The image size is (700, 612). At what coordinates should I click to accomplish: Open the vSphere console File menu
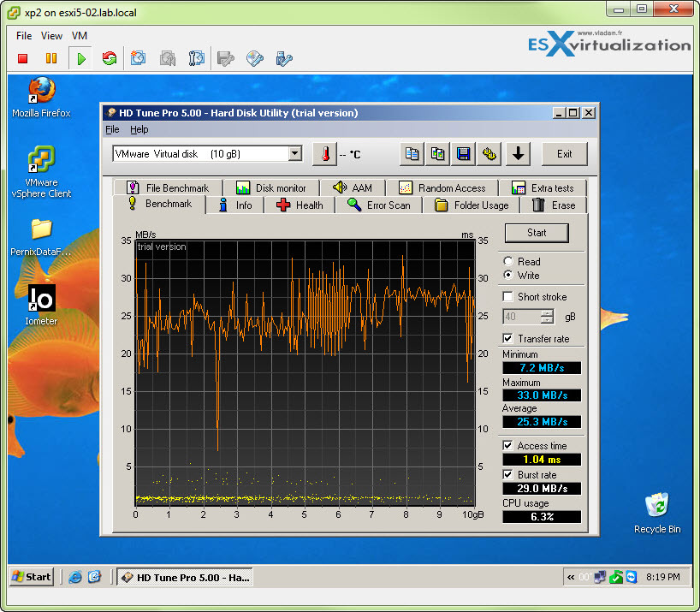(24, 36)
